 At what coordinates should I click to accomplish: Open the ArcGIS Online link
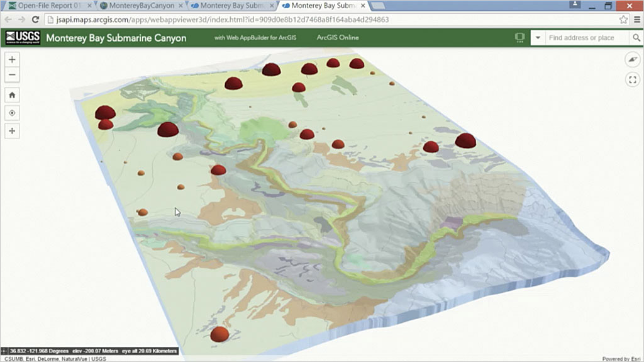click(338, 37)
